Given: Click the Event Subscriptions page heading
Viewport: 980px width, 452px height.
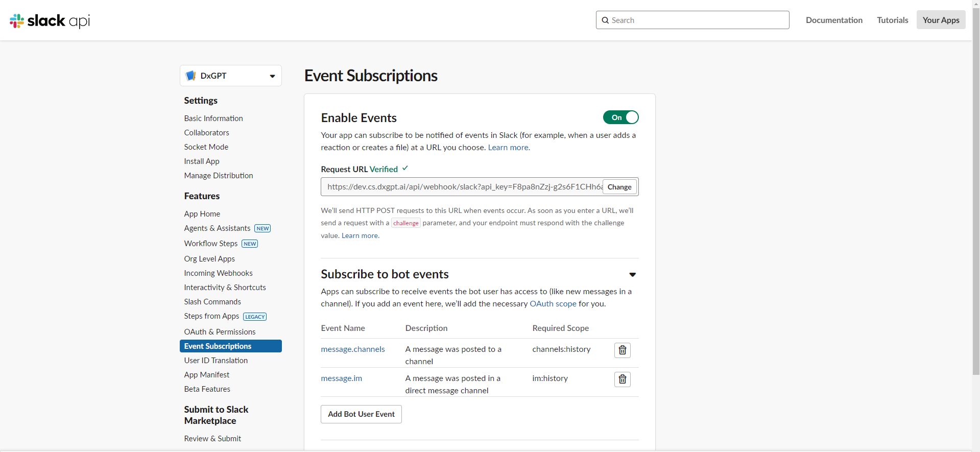Looking at the screenshot, I should click(371, 76).
